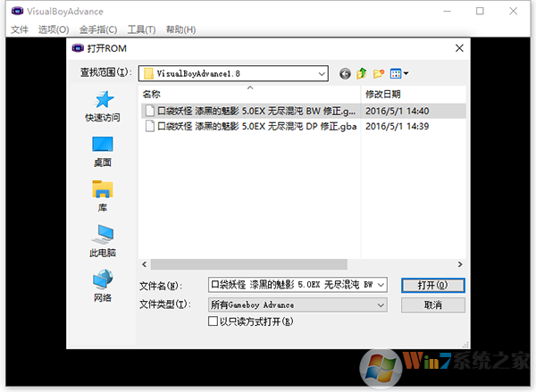Open the 金手指(C) menu
Screen dimensions: 536x392
click(98, 29)
